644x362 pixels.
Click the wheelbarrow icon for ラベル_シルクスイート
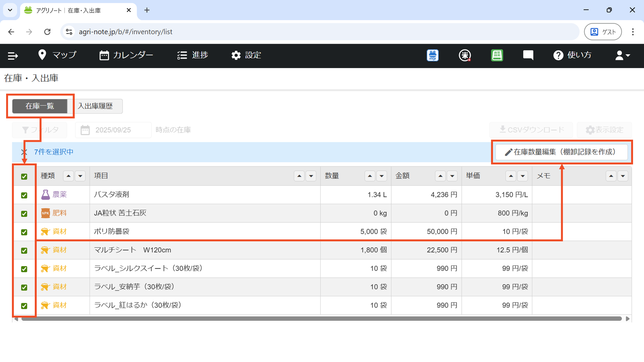(45, 268)
